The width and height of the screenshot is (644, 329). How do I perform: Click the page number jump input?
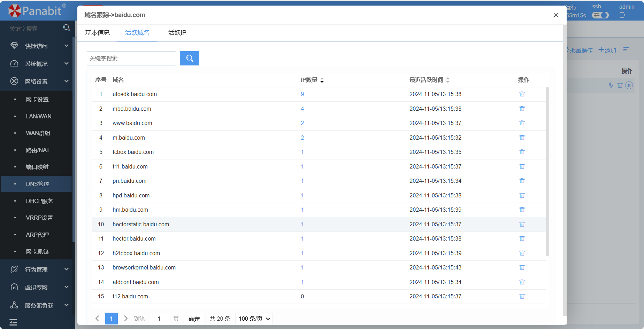159,319
